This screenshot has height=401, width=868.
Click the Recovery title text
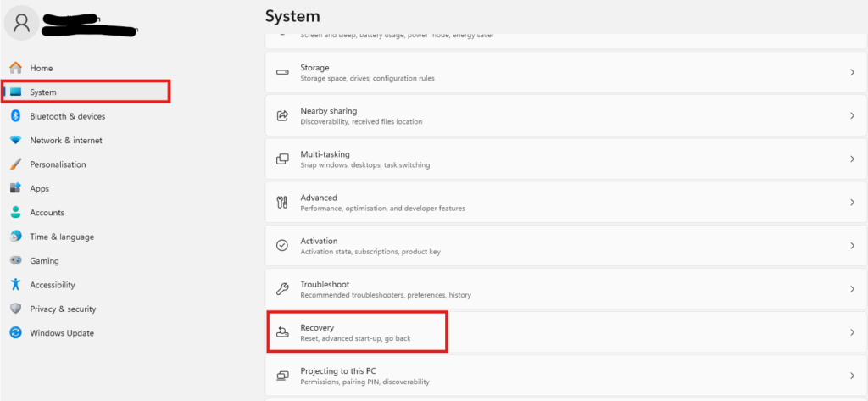(317, 328)
